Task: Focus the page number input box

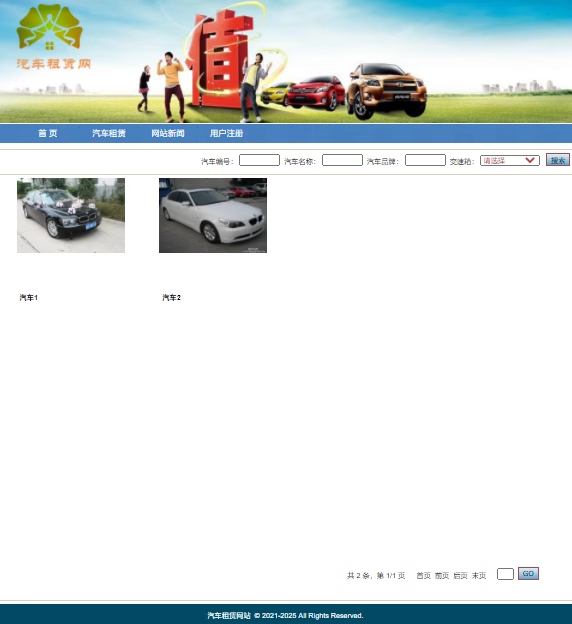Action: click(505, 574)
